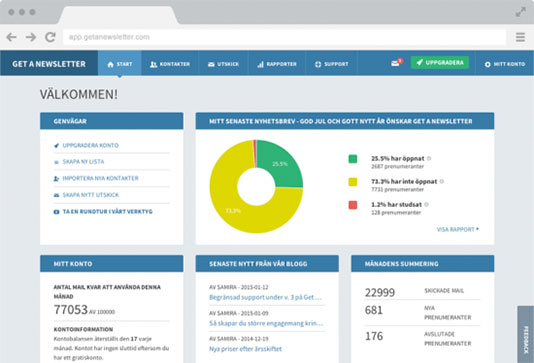The height and width of the screenshot is (363, 534).
Task: Open the Mitt Konto settings menu
Action: (x=505, y=64)
